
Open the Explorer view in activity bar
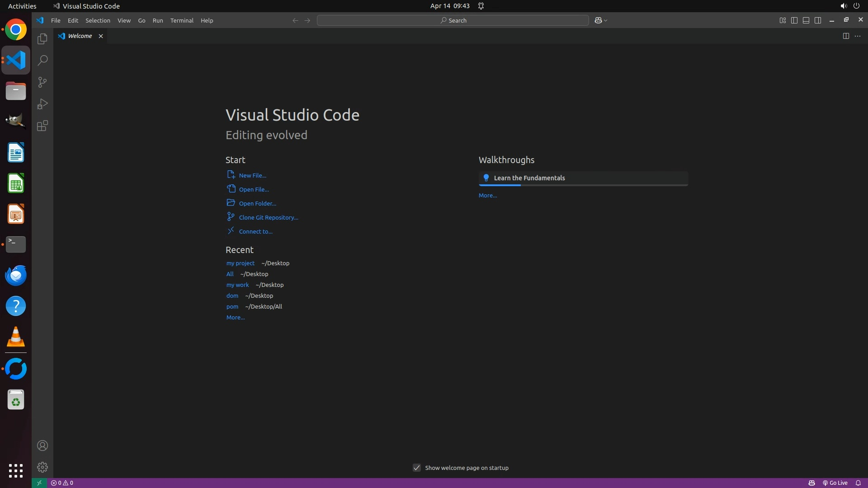42,39
